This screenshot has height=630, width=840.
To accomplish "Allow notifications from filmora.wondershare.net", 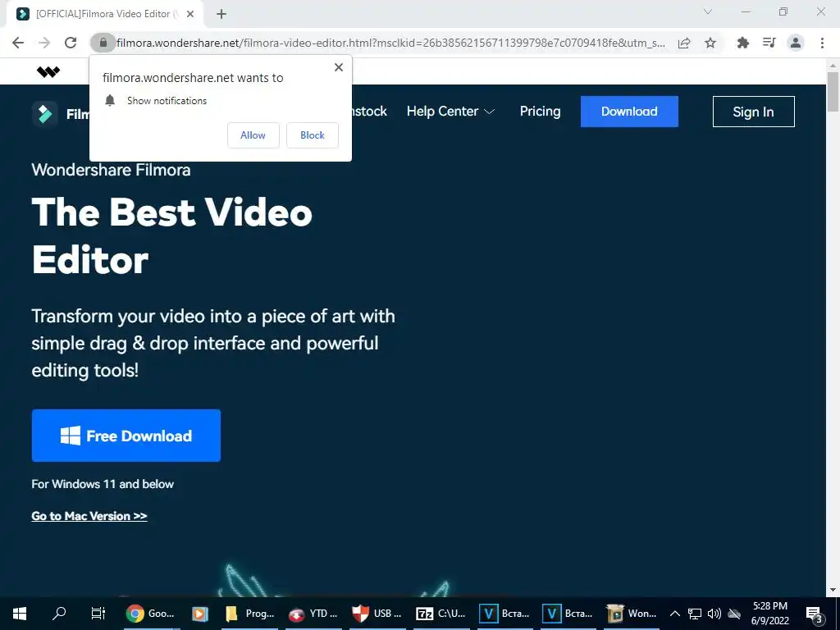I will click(x=253, y=135).
